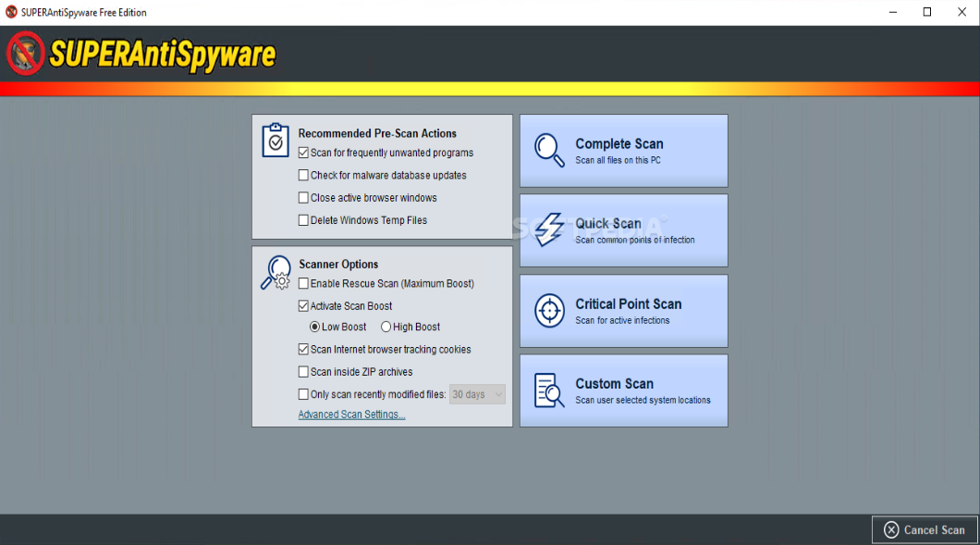The image size is (980, 545).
Task: Click the Scanner Options heading
Action: 338,264
